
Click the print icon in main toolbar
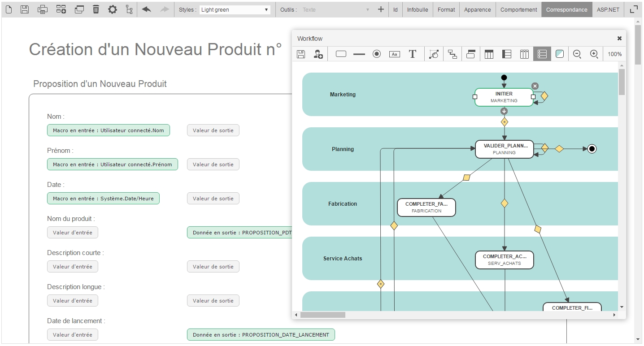(43, 9)
